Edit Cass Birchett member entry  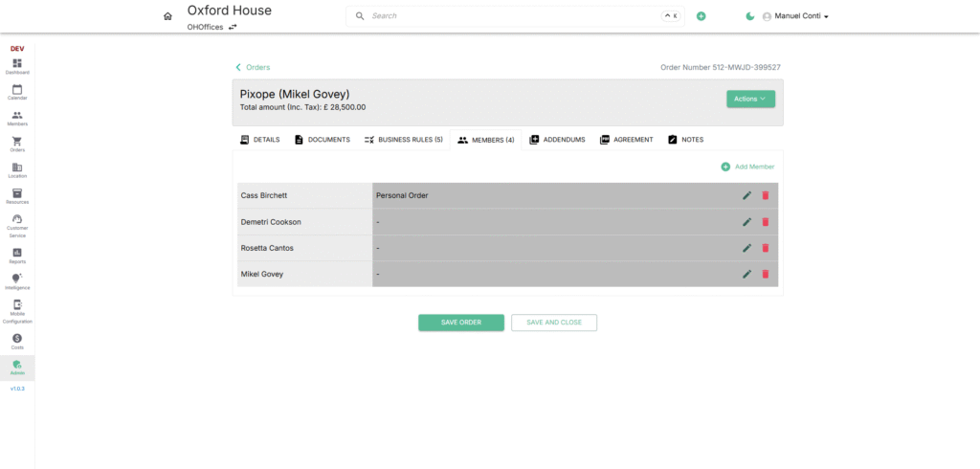coord(746,195)
